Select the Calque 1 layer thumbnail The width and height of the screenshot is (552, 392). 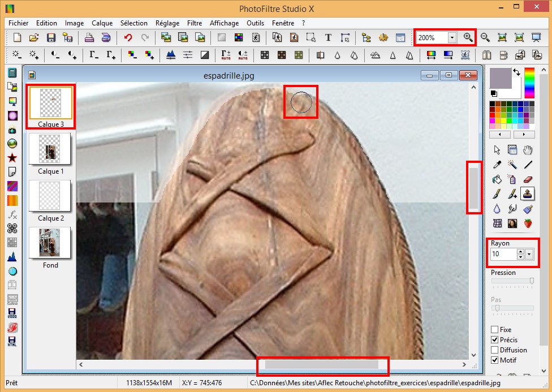click(50, 149)
